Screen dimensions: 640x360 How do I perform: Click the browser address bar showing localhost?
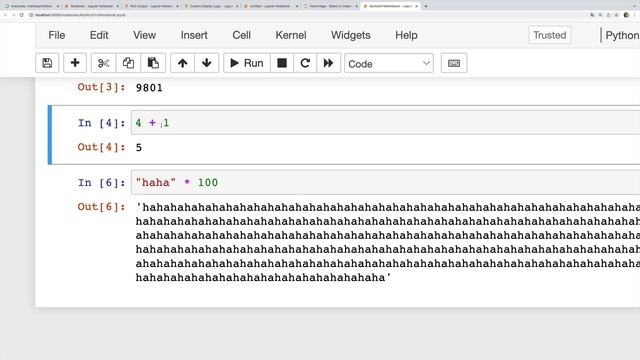point(80,15)
